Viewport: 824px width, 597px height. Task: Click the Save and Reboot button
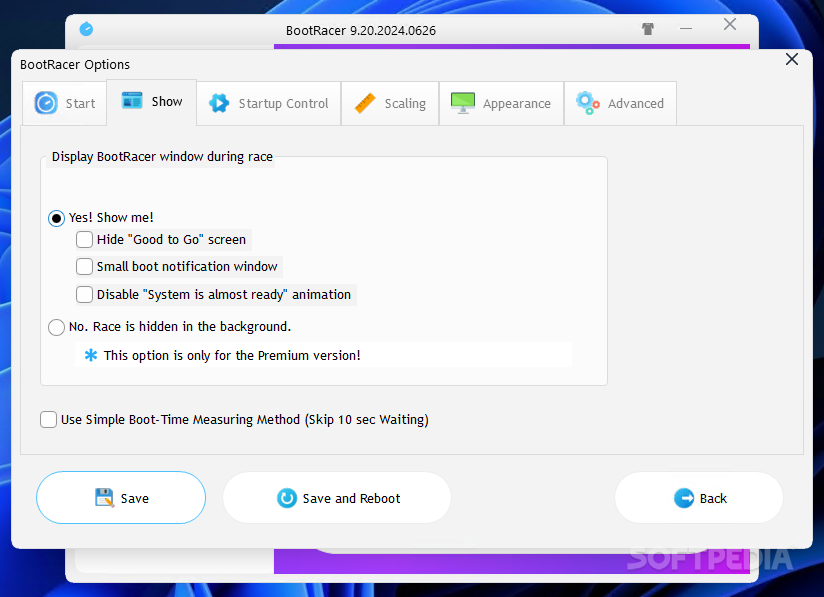(337, 498)
